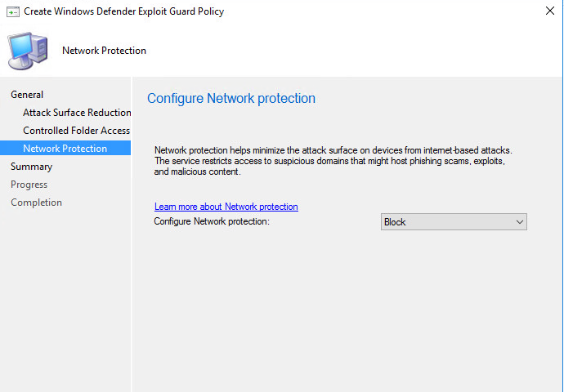Click the window title text
Image resolution: width=564 pixels, height=392 pixels.
point(124,11)
